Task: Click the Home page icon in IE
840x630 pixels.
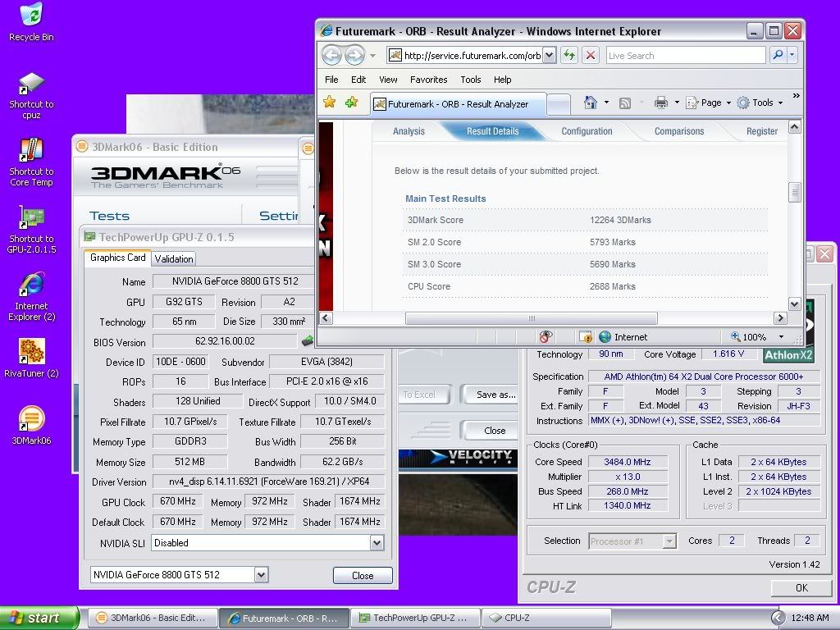Action: 591,103
